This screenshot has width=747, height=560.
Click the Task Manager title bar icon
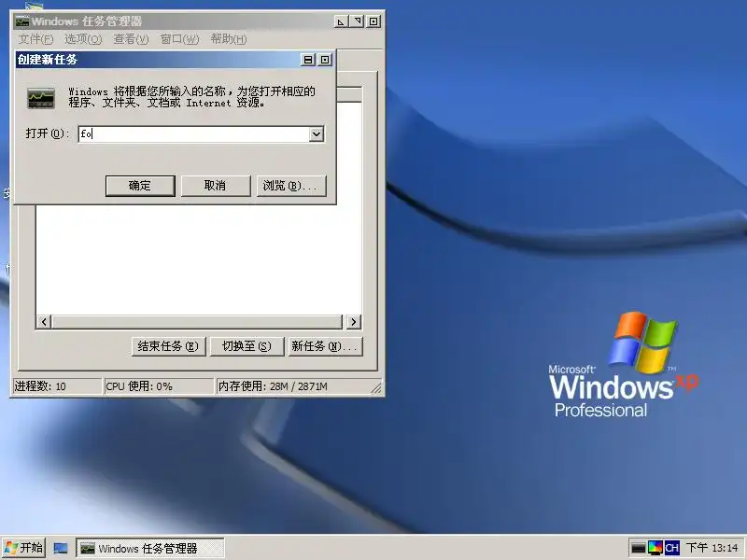click(x=21, y=21)
